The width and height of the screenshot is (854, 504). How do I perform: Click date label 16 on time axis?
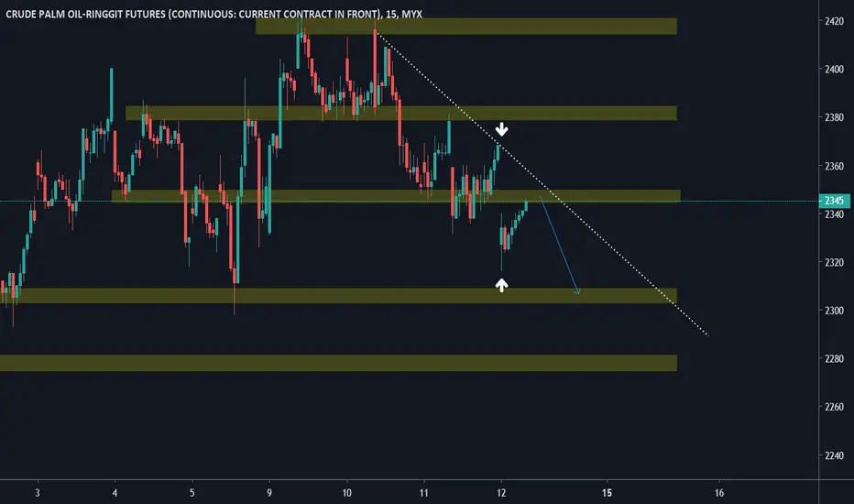tap(719, 493)
